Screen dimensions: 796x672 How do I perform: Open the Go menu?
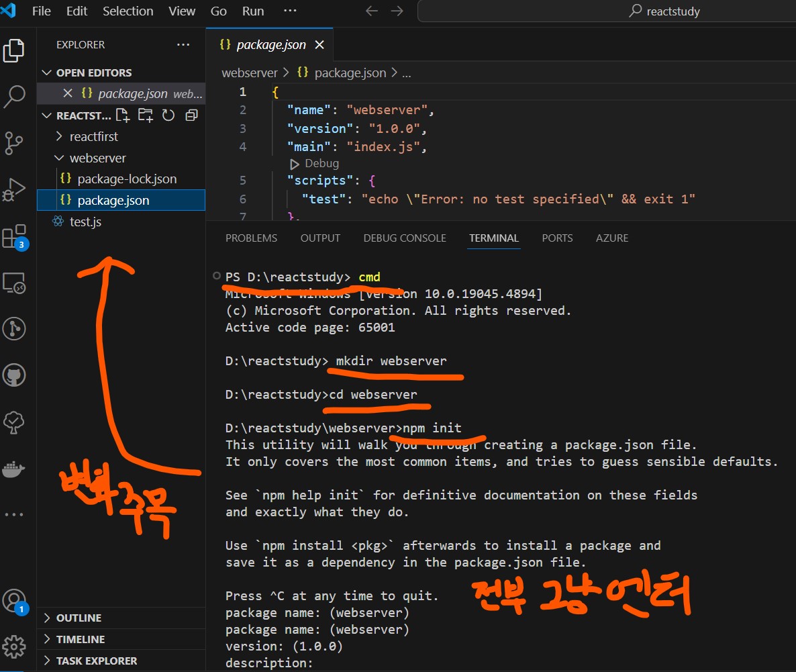pos(219,11)
